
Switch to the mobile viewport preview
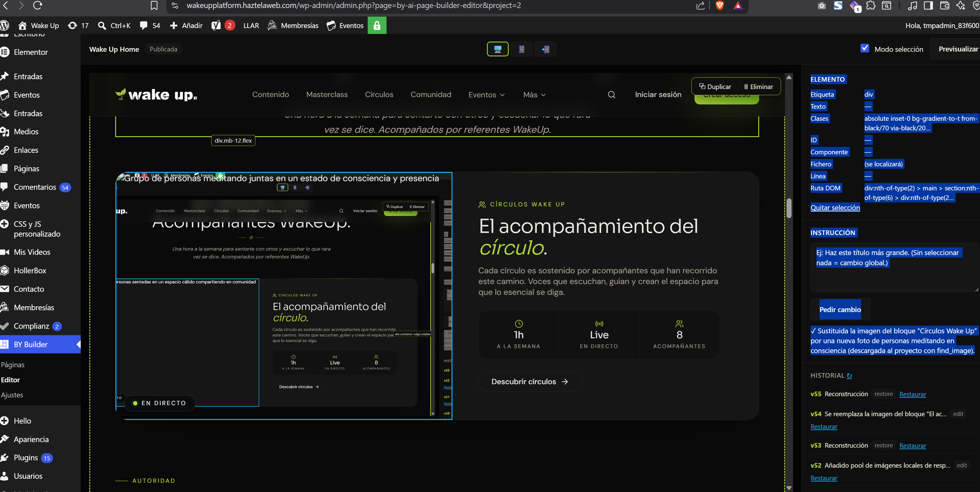pyautogui.click(x=545, y=49)
